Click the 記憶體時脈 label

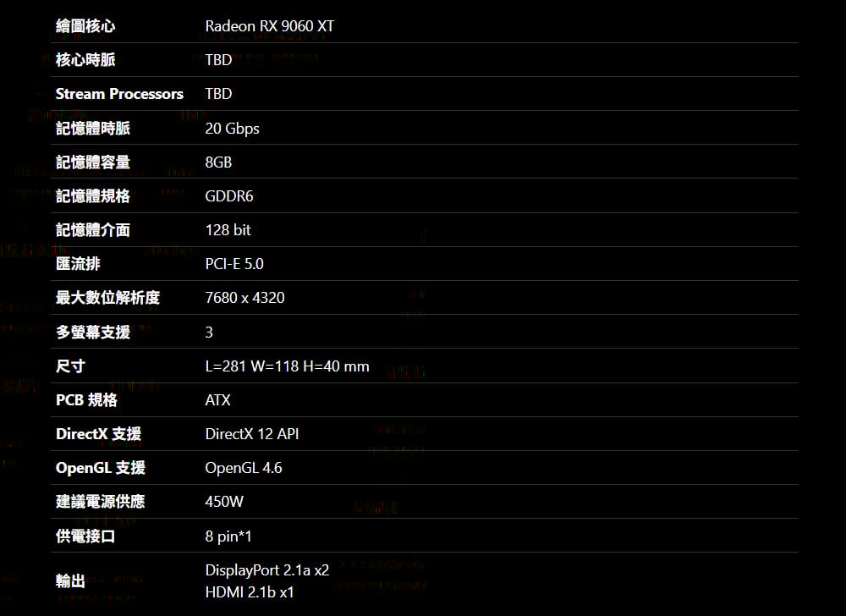tap(93, 128)
